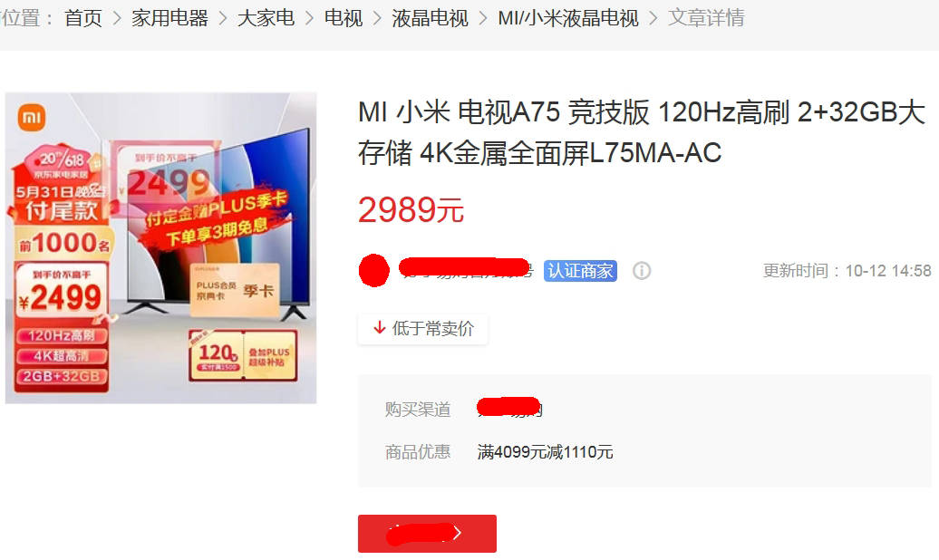
Task: Open MI/小米液晶电视 breadcrumb link
Action: click(568, 18)
